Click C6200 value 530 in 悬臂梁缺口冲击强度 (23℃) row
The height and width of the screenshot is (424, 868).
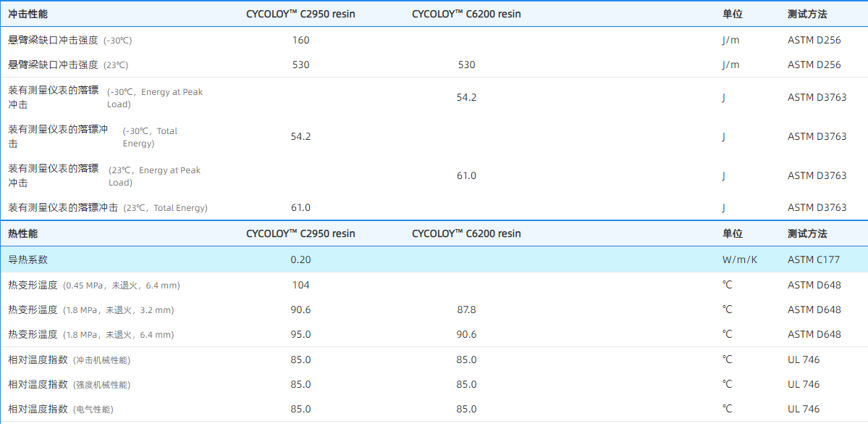467,65
